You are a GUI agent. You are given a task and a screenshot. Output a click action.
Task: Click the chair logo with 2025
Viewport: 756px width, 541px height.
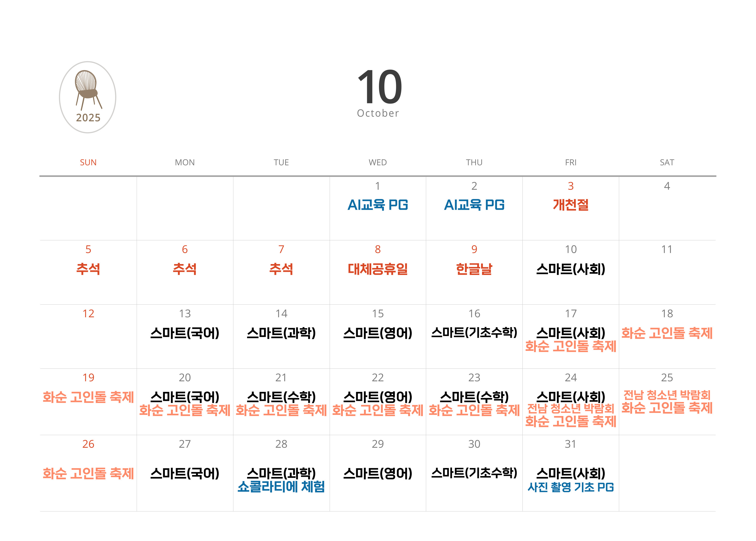(88, 97)
